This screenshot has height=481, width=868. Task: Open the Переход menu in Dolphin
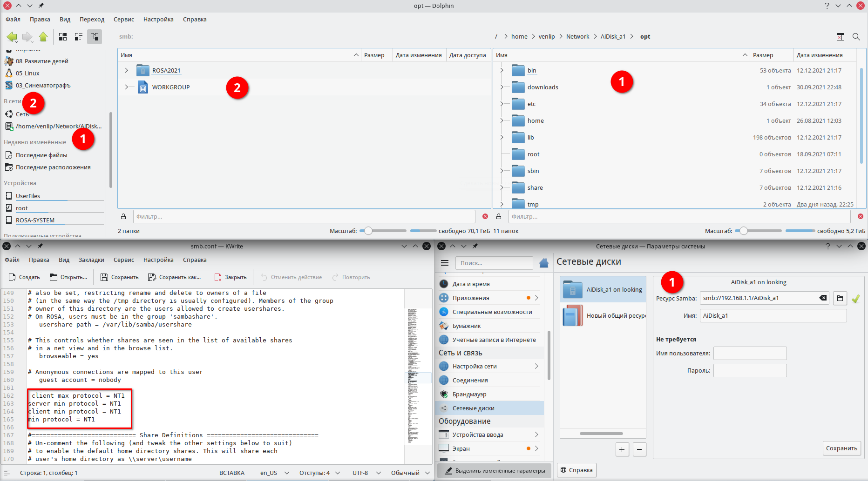point(92,20)
